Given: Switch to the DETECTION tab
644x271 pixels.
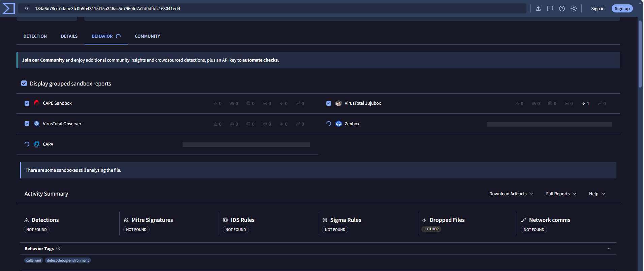Looking at the screenshot, I should pos(35,36).
